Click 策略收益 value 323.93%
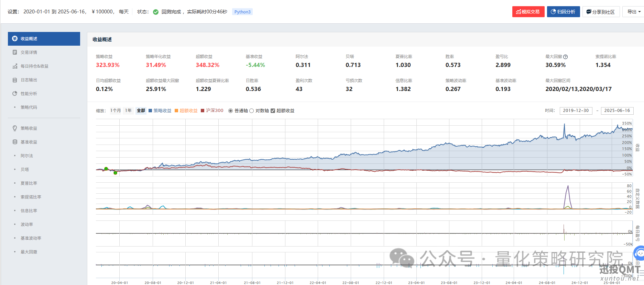The image size is (644, 285). tap(108, 65)
